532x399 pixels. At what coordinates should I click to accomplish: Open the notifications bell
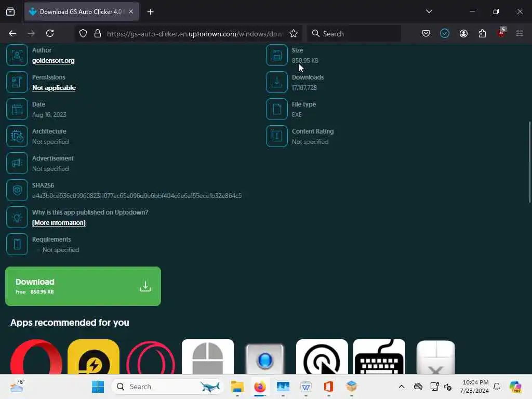(x=497, y=387)
